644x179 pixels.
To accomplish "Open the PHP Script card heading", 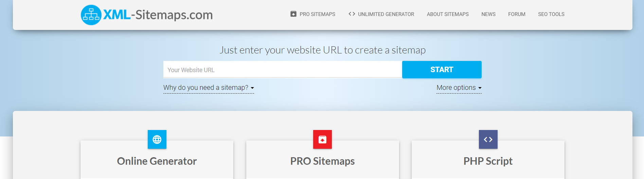I will click(x=488, y=161).
